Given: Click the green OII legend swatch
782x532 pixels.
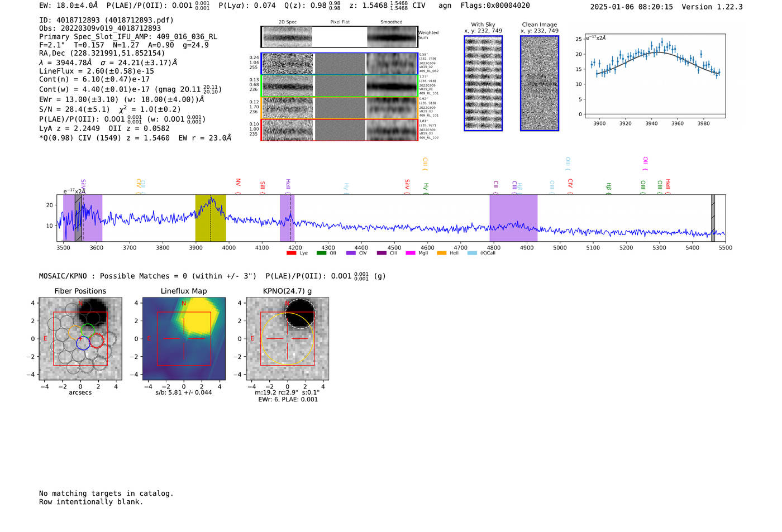Looking at the screenshot, I should coord(321,253).
